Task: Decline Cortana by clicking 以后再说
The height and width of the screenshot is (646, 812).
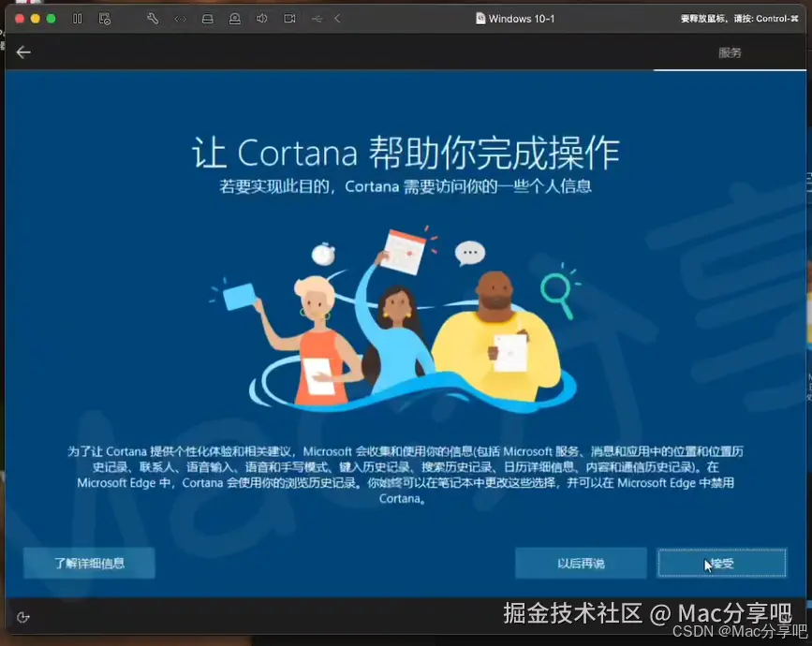Action: (581, 563)
